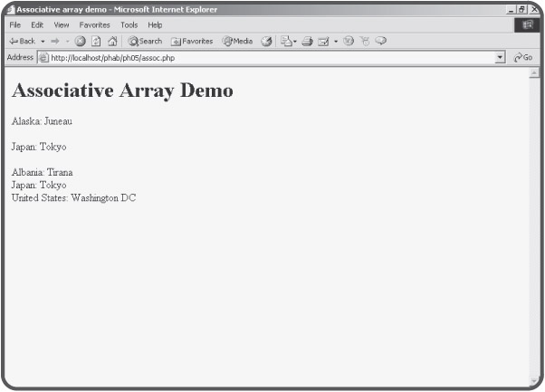545x392 pixels.
Task: Open the Help menu
Action: pos(155,24)
